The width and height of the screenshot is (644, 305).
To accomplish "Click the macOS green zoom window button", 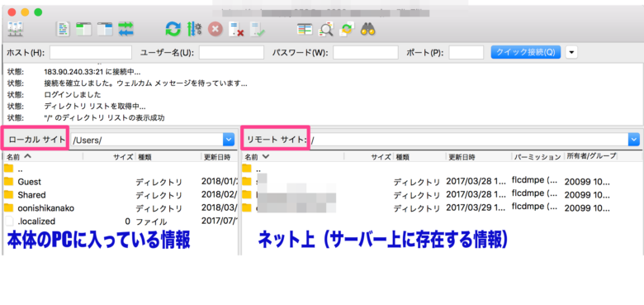I will click(38, 12).
